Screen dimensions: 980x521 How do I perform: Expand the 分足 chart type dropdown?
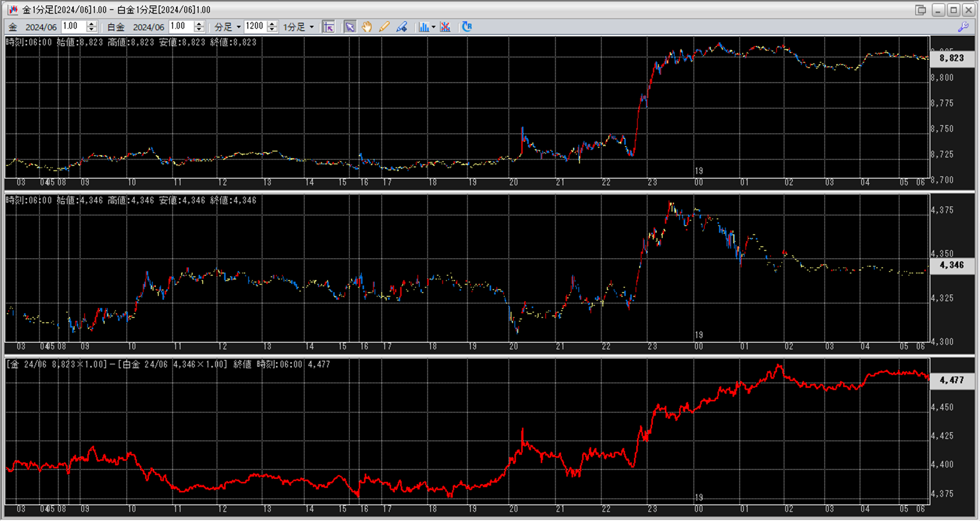239,27
